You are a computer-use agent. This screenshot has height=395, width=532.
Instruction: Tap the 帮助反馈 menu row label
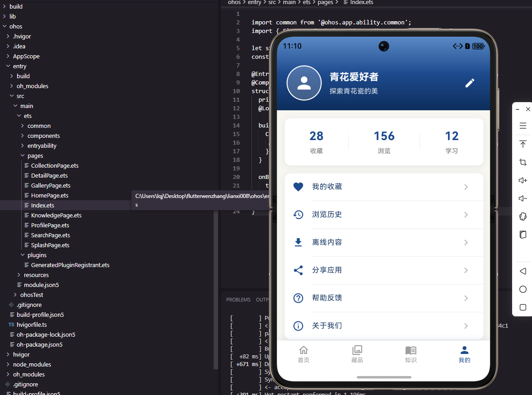coord(327,298)
